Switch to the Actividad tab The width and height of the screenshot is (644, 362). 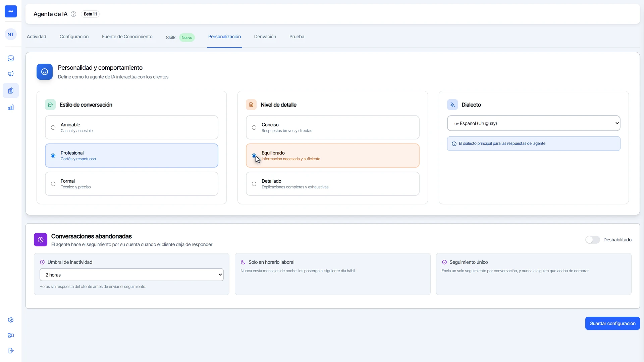37,37
